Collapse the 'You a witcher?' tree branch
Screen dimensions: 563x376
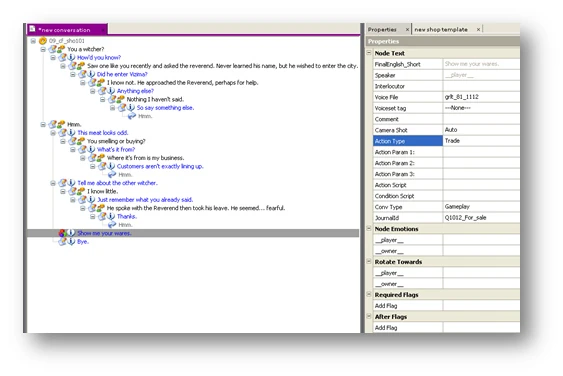pos(43,49)
